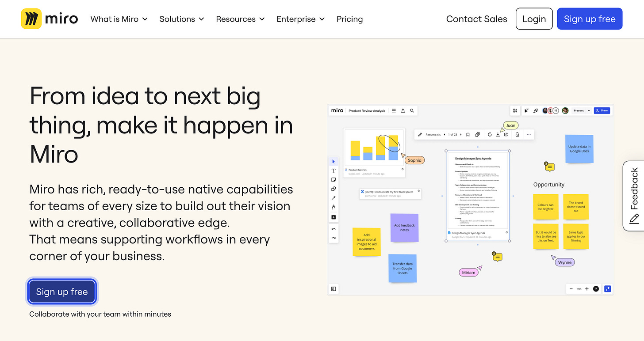The height and width of the screenshot is (341, 644).
Task: Click the lock icon on document toolbar
Action: click(x=517, y=134)
